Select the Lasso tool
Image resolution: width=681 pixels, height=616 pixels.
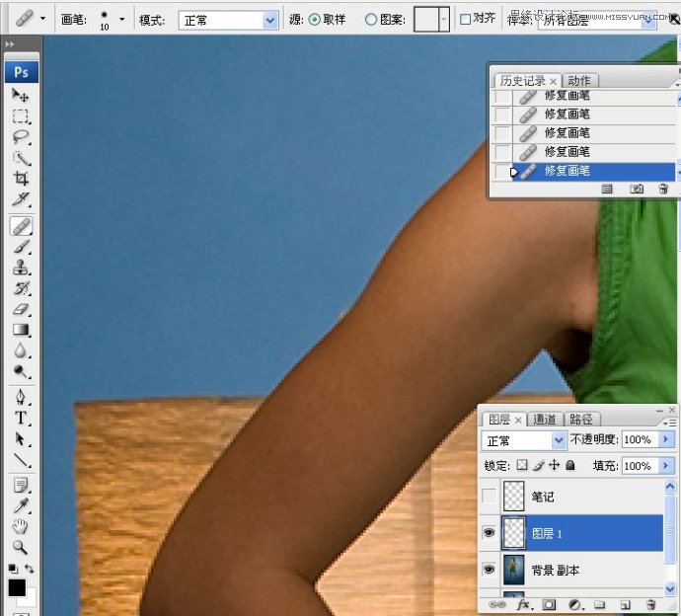coord(20,137)
